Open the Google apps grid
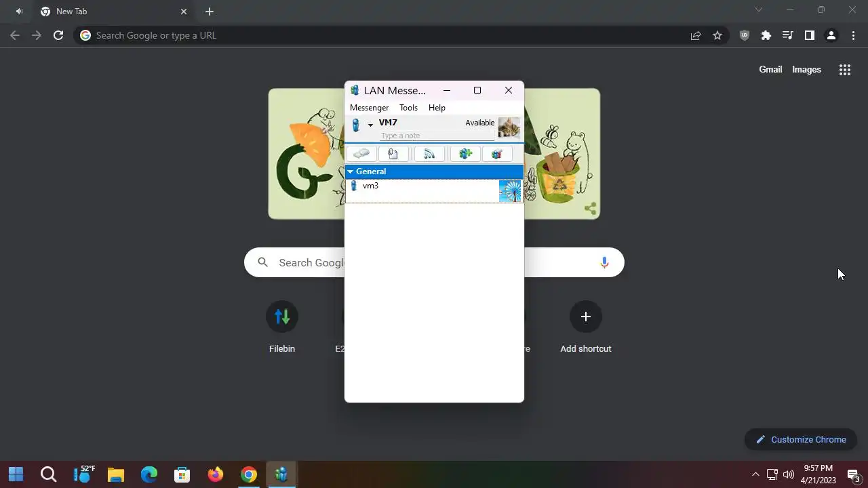This screenshot has width=868, height=488. [x=845, y=69]
